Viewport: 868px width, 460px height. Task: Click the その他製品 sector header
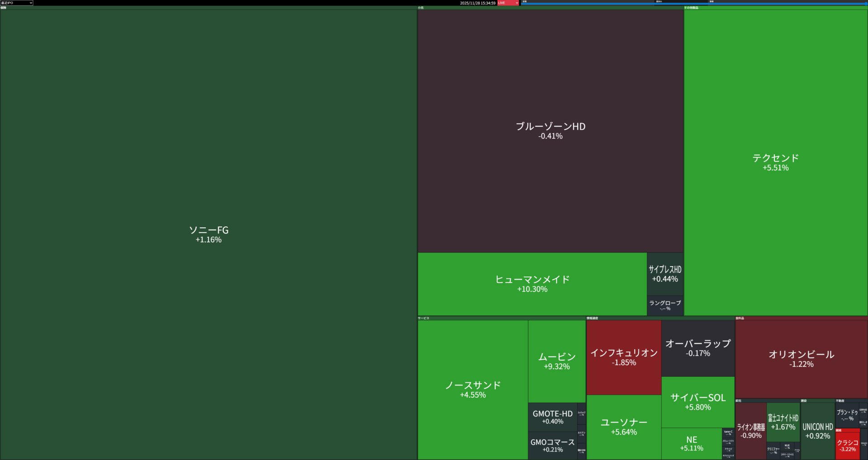coord(691,8)
